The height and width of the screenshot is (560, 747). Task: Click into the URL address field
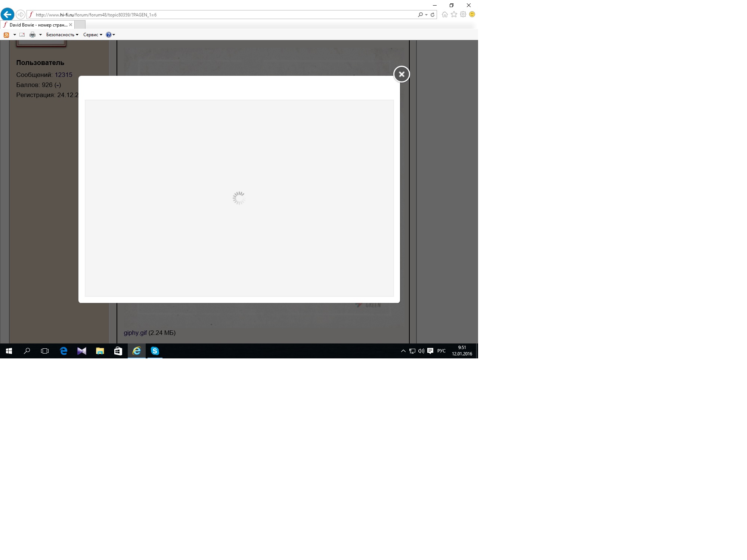pyautogui.click(x=224, y=15)
